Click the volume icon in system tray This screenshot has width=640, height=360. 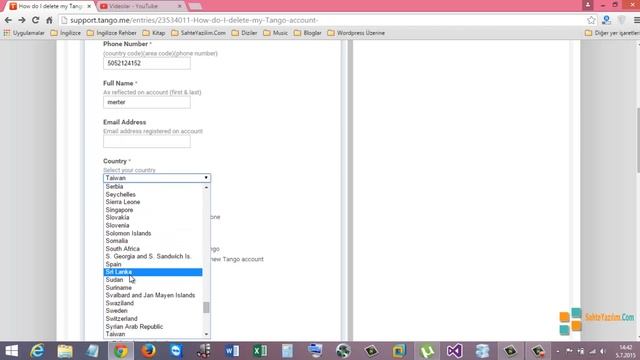pos(603,351)
